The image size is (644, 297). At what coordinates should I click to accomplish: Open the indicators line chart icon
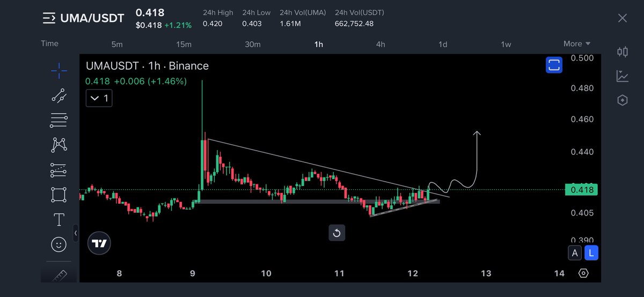point(623,76)
